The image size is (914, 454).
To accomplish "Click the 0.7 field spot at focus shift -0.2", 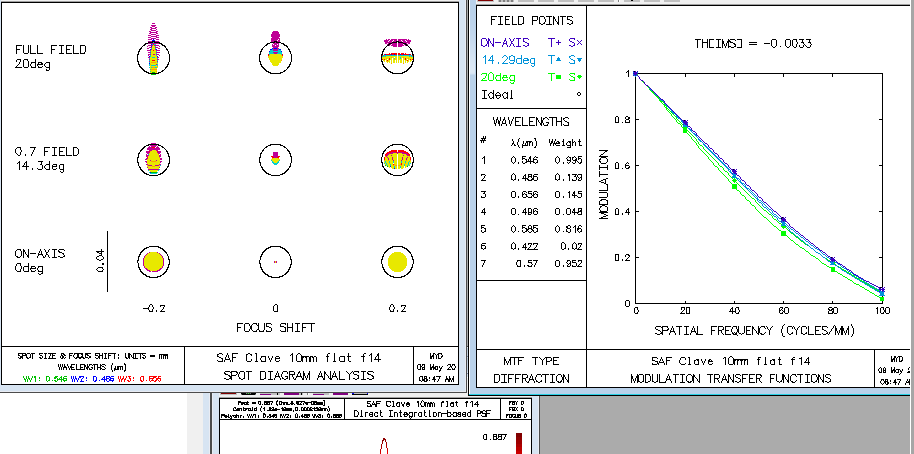I will click(153, 159).
